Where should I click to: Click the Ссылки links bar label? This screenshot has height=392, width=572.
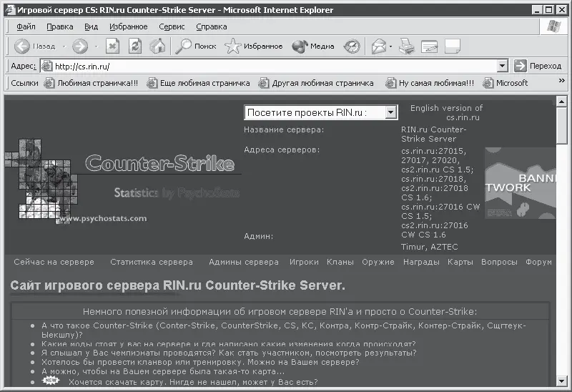tap(24, 83)
